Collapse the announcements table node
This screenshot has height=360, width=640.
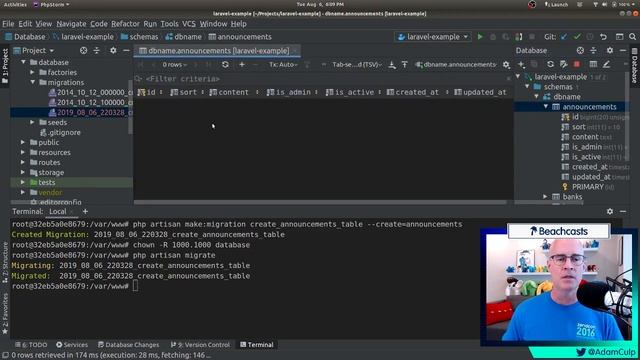point(546,107)
